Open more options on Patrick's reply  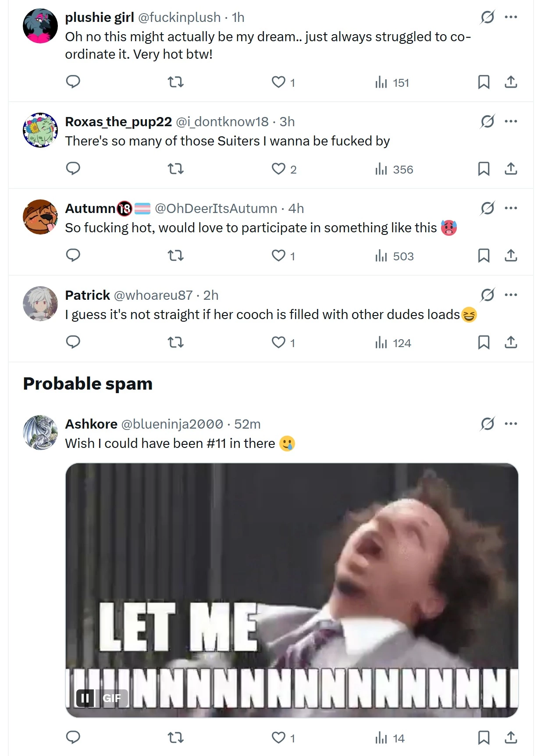point(511,295)
